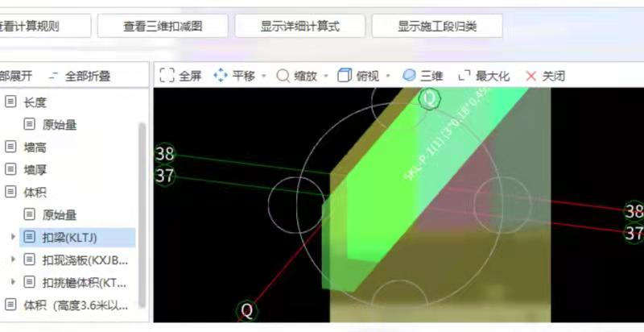Click the tree panel vertical scrollbar
Viewport: 644px width, 332px height.
tap(142, 215)
